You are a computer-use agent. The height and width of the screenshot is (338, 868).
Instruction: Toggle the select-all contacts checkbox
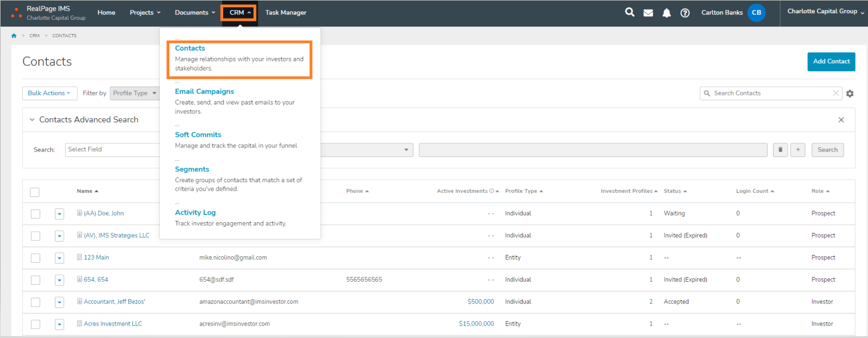pos(35,192)
